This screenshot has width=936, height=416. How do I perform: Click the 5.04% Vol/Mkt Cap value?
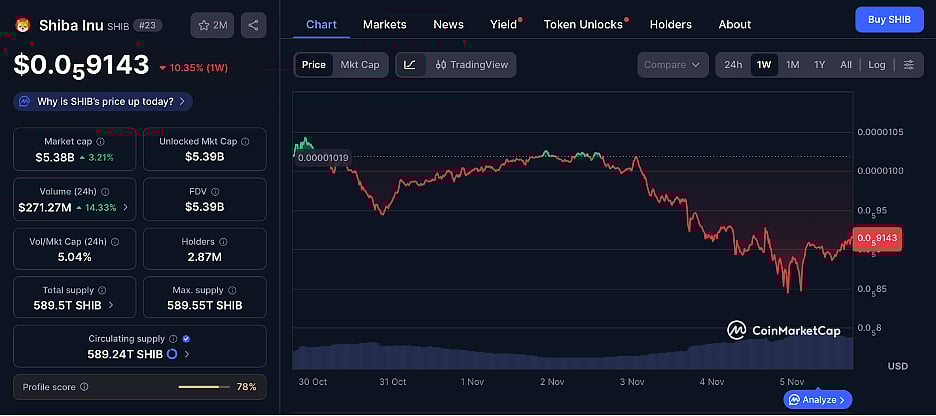click(x=74, y=257)
